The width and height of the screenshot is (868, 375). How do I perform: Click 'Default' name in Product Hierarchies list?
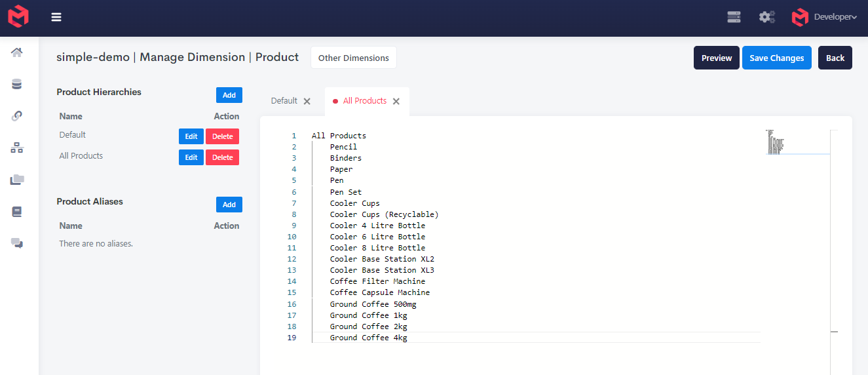[x=73, y=135]
